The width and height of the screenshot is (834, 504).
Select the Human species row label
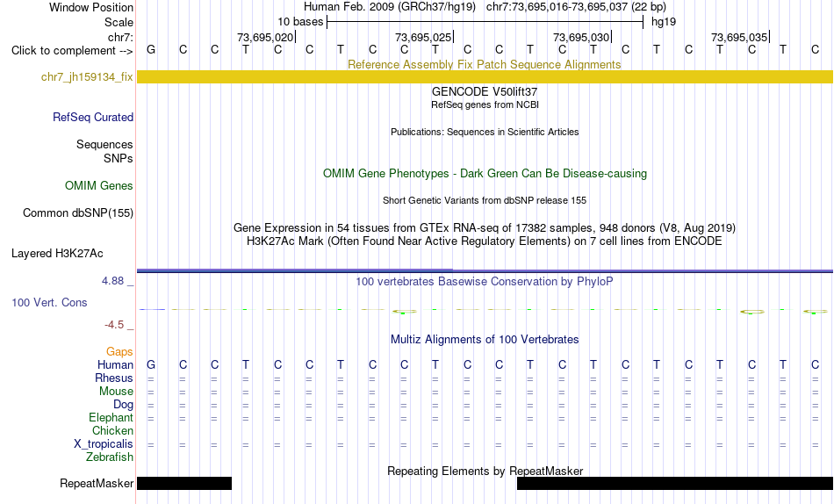pyautogui.click(x=115, y=364)
